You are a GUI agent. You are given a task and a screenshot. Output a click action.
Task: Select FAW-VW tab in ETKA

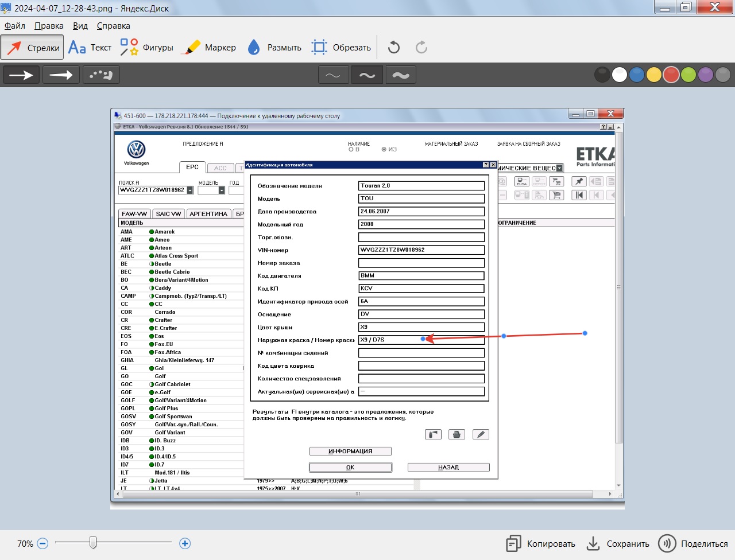click(x=134, y=213)
